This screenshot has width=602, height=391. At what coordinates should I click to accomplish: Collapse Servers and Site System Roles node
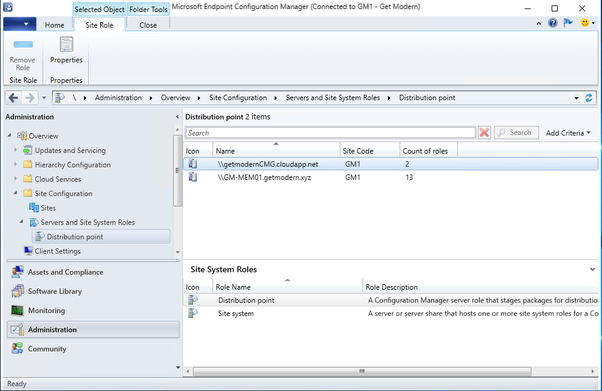coord(22,222)
